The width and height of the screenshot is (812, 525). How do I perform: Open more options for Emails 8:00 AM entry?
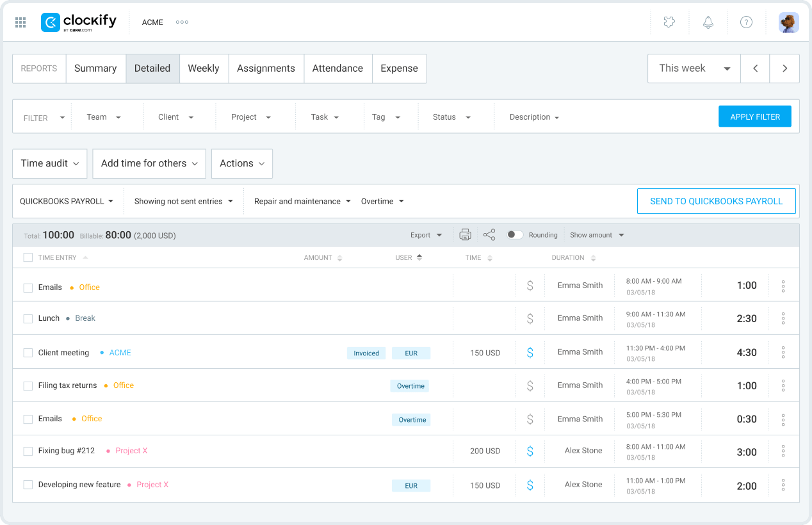(x=783, y=286)
